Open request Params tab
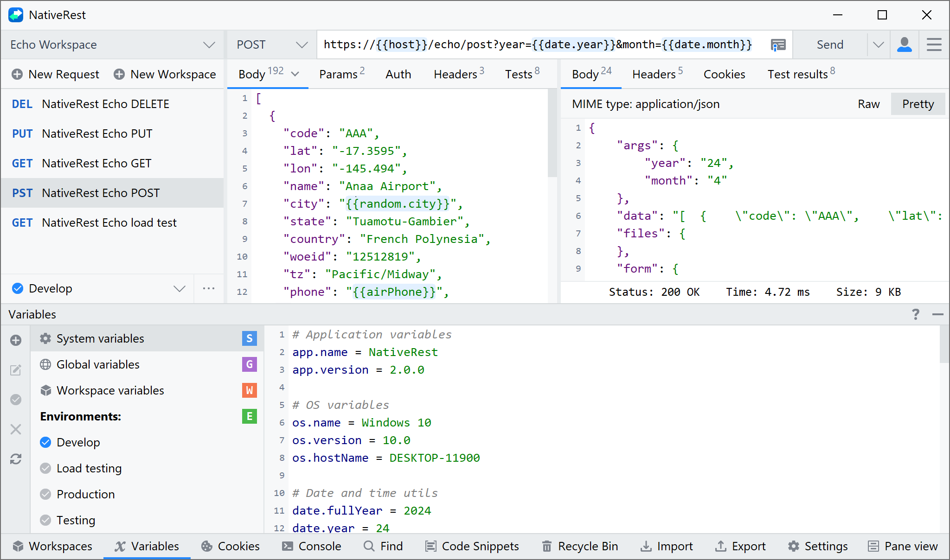This screenshot has width=950, height=560. pyautogui.click(x=342, y=74)
